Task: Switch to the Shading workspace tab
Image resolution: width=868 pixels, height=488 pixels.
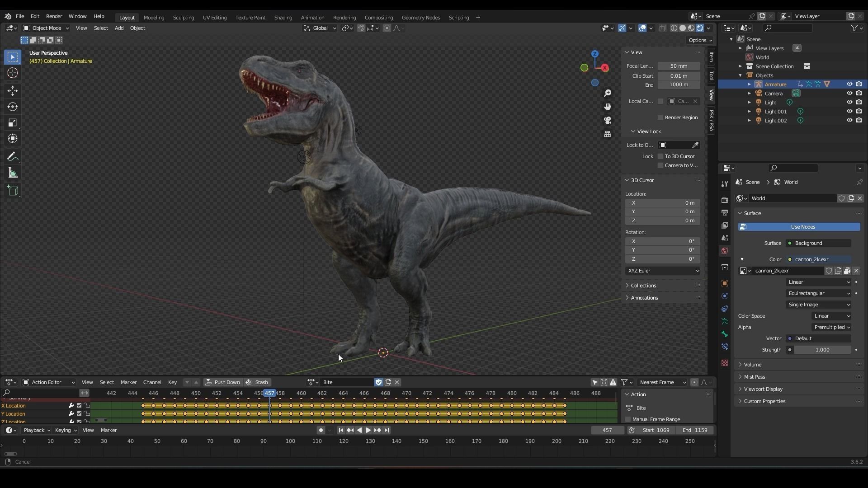Action: [x=283, y=18]
